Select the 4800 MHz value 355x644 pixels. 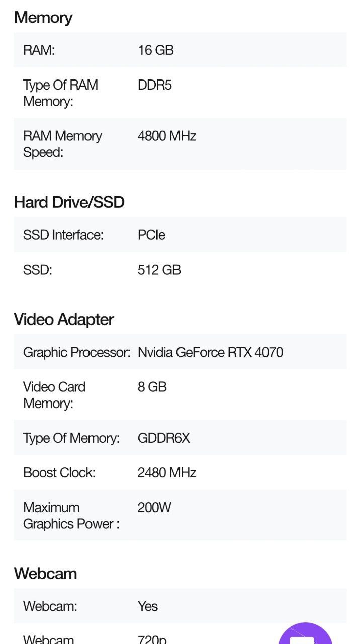(x=167, y=136)
